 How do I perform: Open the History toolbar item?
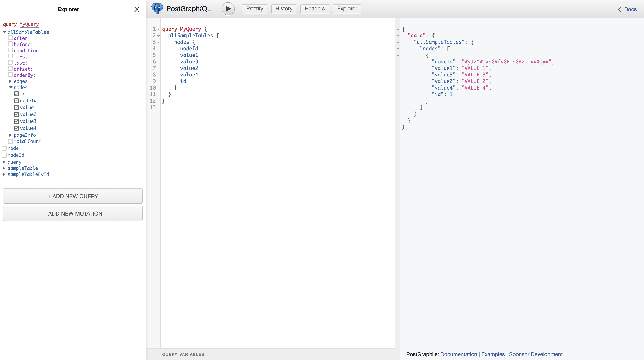[x=283, y=9]
